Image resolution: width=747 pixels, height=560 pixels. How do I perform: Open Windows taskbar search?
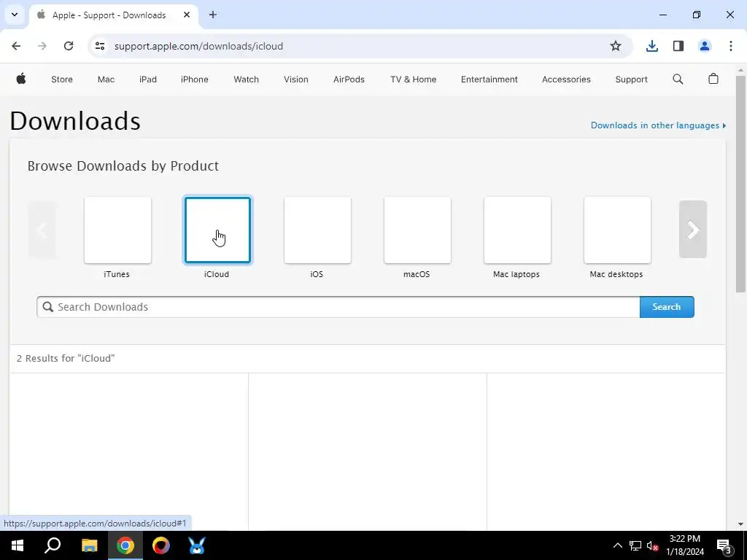(x=53, y=545)
